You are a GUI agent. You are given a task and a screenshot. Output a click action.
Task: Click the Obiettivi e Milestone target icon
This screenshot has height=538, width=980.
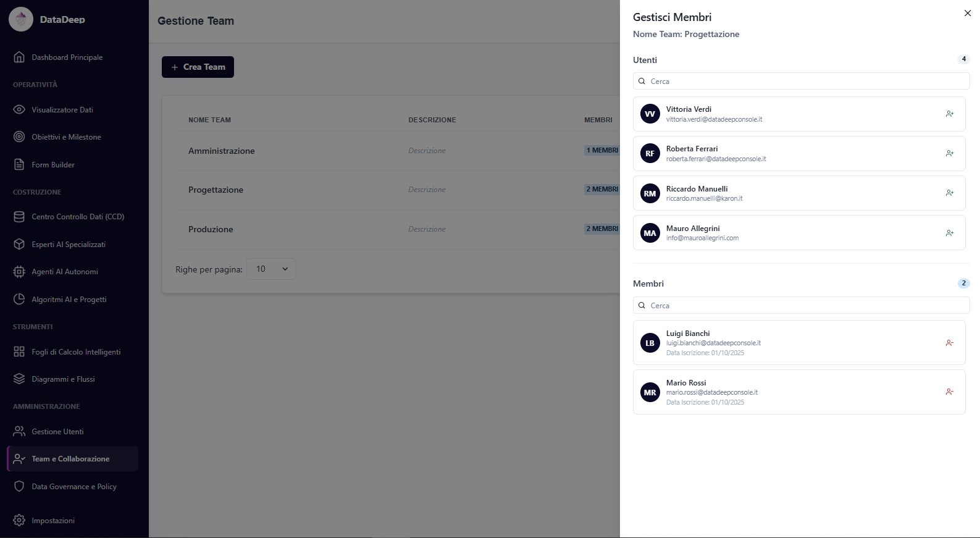point(19,137)
